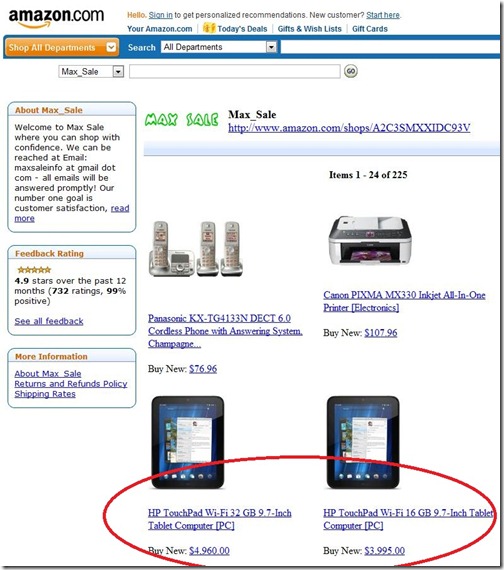Open the Max_Sale store dropdown
The image size is (504, 570).
point(91,72)
